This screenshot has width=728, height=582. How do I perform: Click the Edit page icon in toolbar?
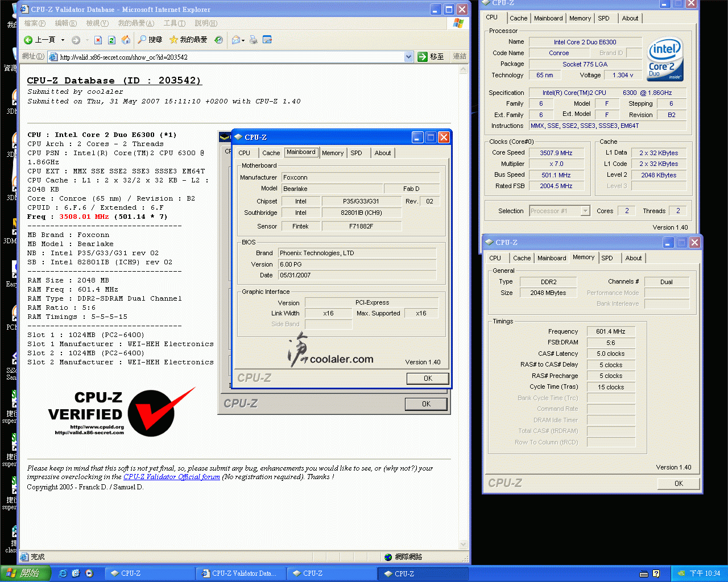(267, 40)
